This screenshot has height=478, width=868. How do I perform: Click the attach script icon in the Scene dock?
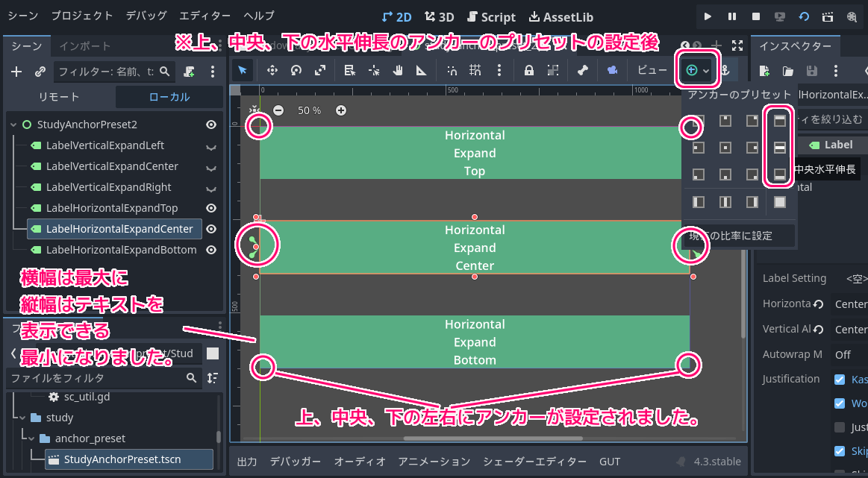click(x=189, y=72)
